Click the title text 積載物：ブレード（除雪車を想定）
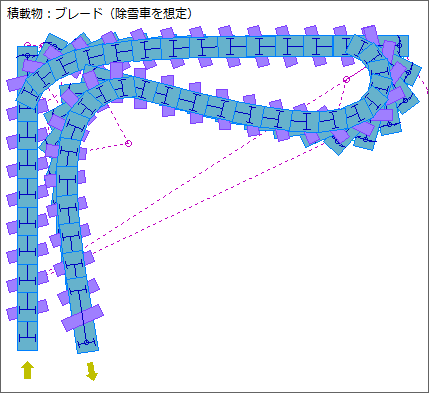 [99, 14]
